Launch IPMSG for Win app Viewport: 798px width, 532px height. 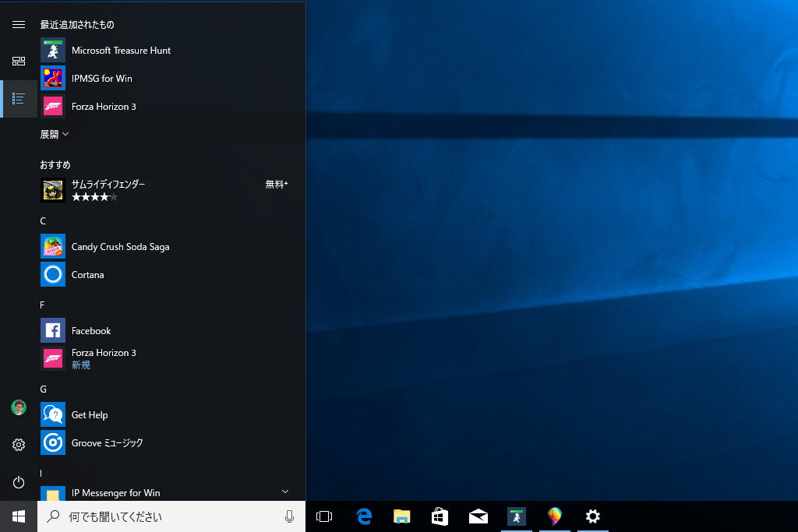point(101,79)
